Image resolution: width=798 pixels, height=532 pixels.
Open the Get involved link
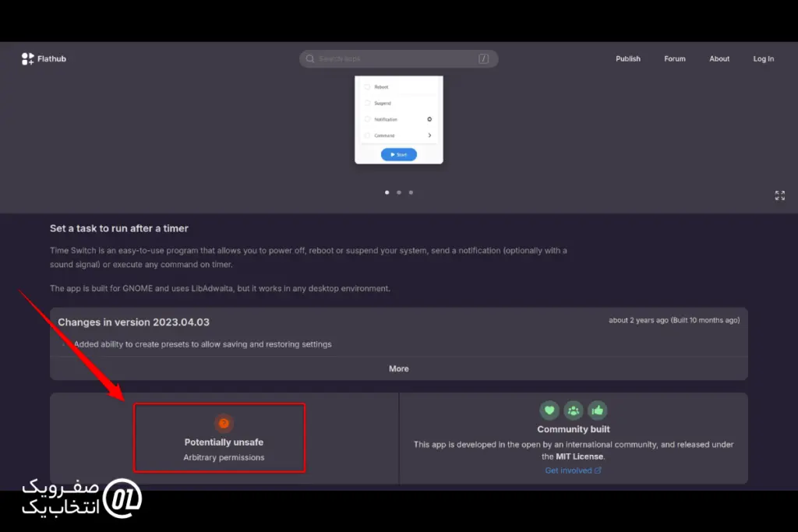tap(573, 470)
